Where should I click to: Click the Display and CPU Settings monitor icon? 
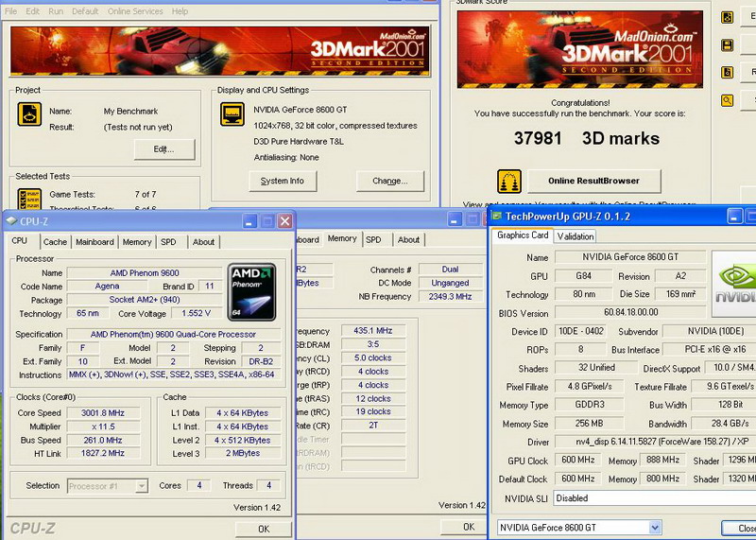click(x=232, y=114)
